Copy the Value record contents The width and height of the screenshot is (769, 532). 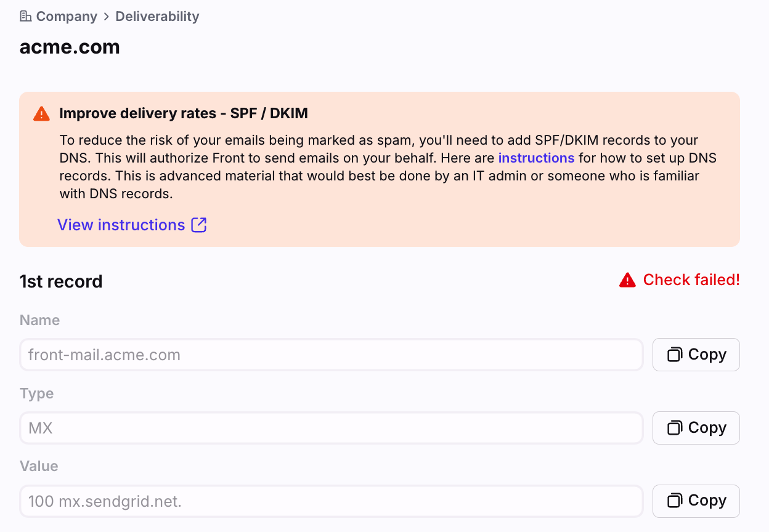696,501
